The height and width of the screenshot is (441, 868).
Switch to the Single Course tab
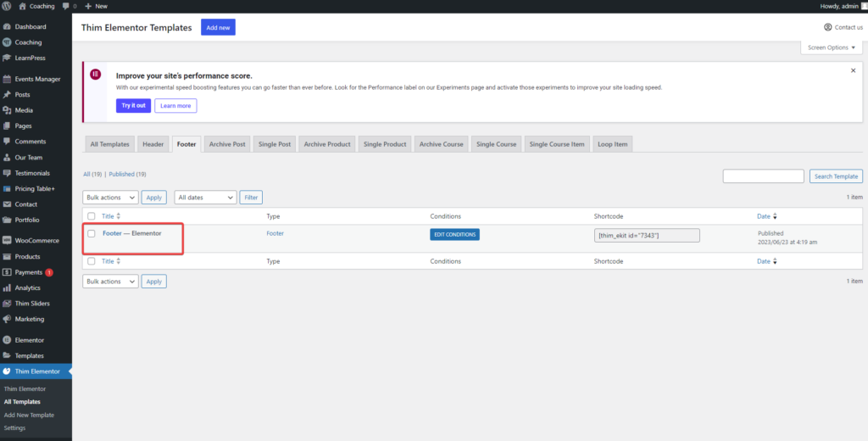[496, 144]
